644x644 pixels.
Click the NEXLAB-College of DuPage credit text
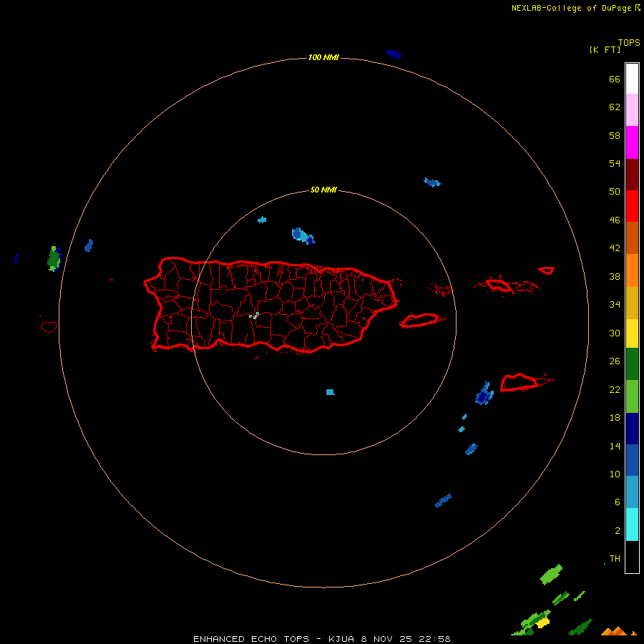point(575,8)
